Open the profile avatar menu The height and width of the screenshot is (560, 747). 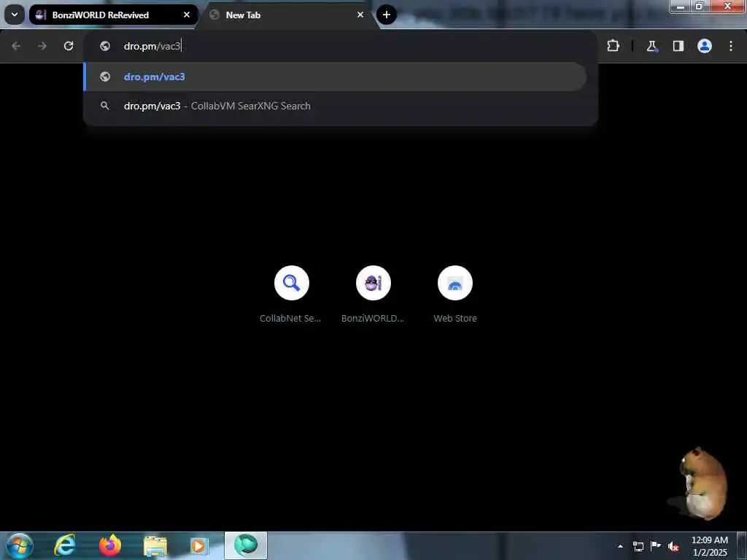(705, 46)
